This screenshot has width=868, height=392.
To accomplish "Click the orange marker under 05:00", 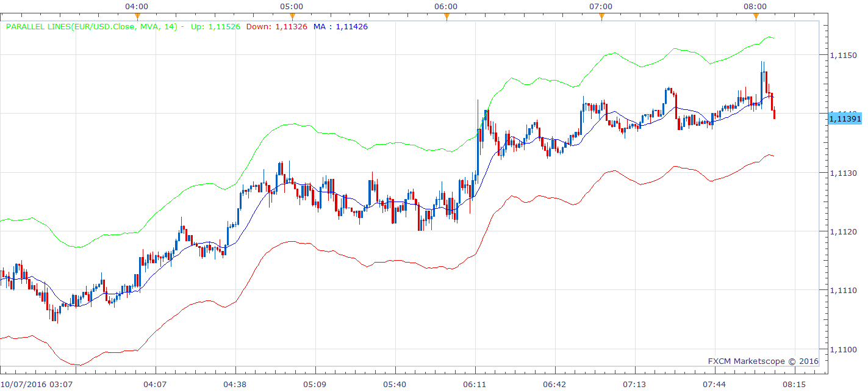I will point(292,16).
